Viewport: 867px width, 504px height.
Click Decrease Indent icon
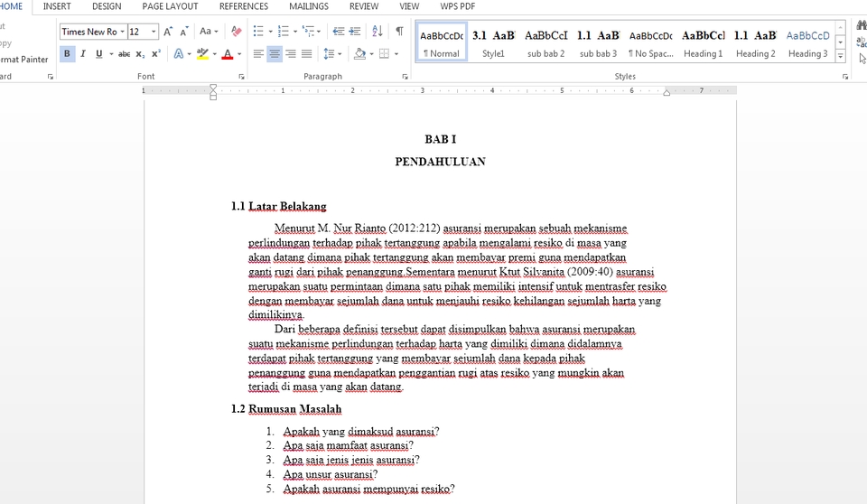pyautogui.click(x=339, y=31)
